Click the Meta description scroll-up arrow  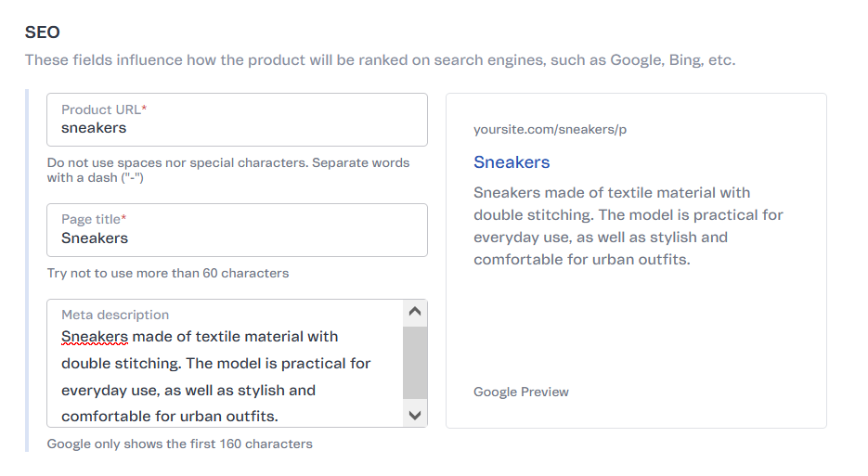(x=415, y=313)
